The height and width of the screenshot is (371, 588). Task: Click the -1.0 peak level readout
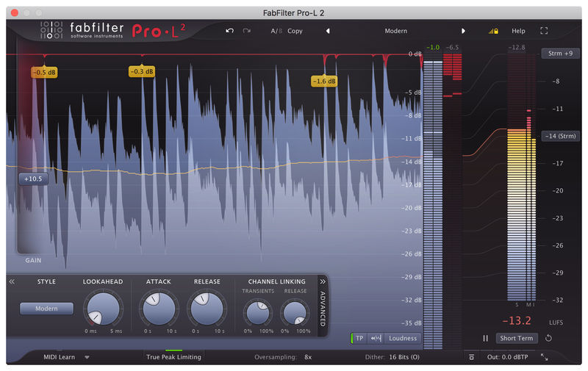point(433,47)
